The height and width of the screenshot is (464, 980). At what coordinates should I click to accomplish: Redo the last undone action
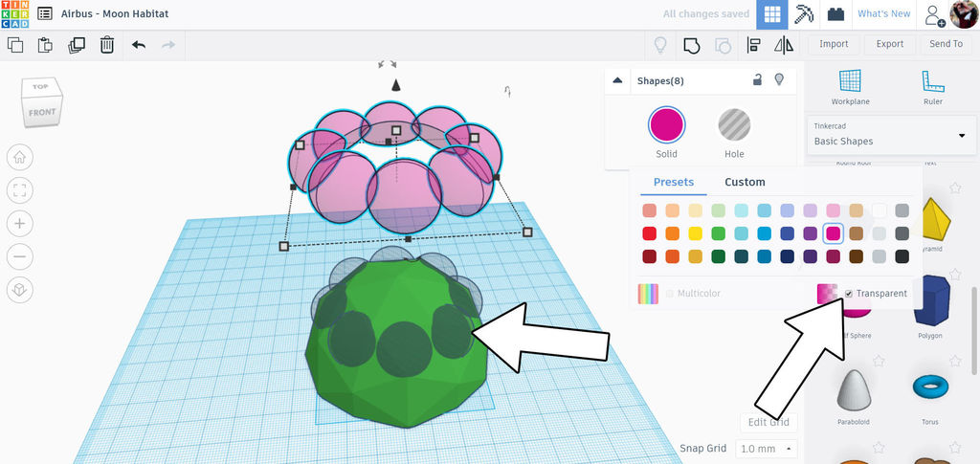pyautogui.click(x=168, y=45)
